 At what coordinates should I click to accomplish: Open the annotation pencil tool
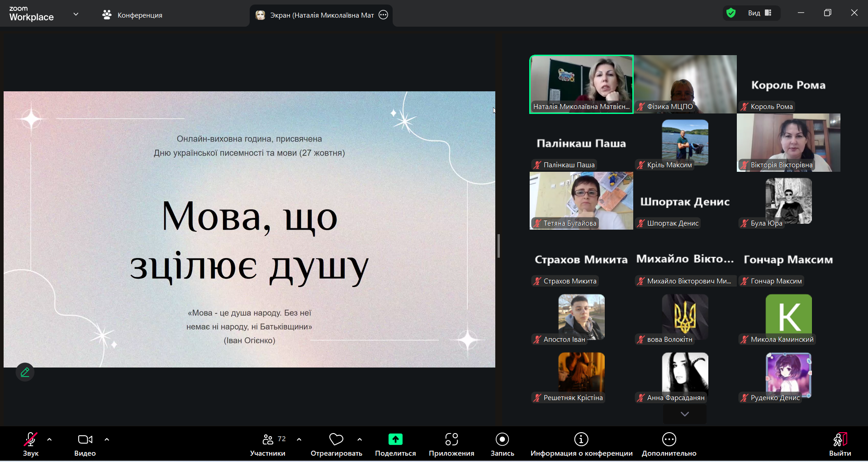[25, 372]
